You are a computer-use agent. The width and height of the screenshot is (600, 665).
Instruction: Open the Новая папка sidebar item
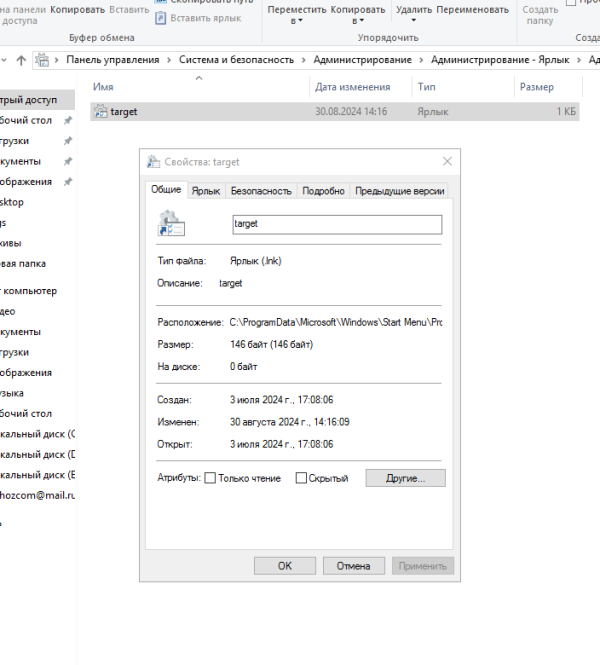pos(23,263)
